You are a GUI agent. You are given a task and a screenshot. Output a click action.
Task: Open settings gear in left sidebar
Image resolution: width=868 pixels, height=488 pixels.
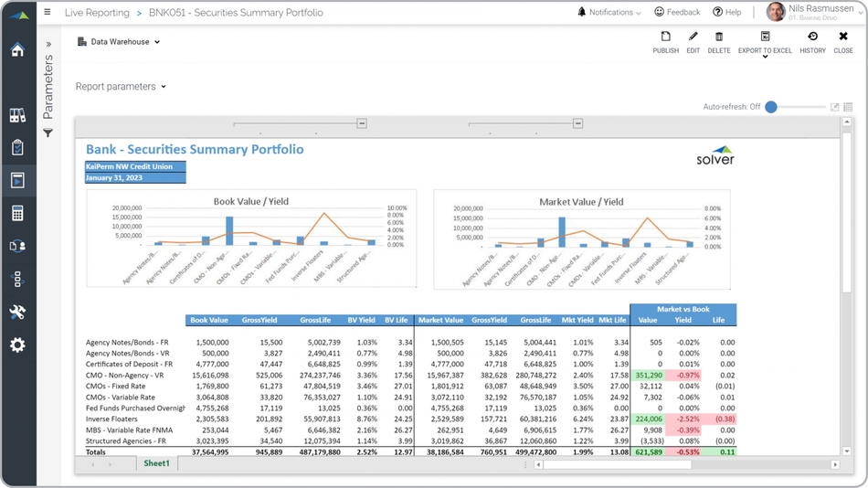pyautogui.click(x=17, y=345)
